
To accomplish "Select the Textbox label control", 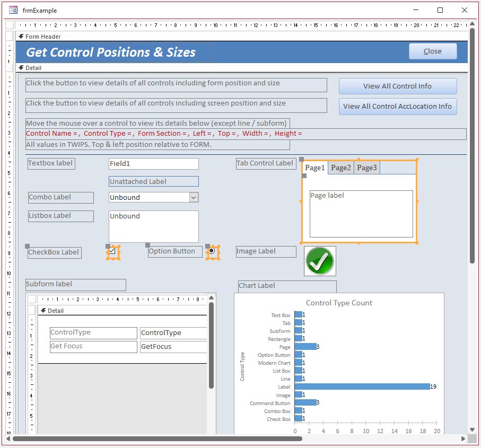I will pyautogui.click(x=51, y=163).
